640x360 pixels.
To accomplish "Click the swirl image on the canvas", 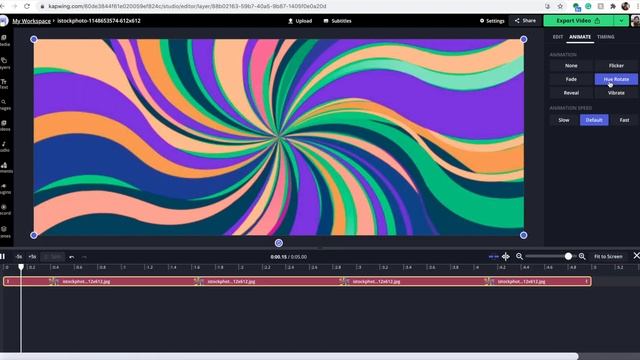I will coord(279,137).
